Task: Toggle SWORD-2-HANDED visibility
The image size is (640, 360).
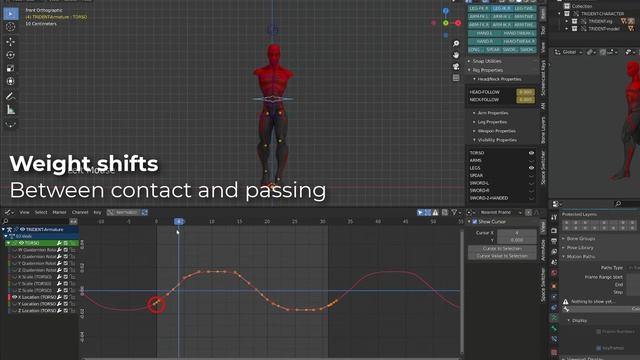Action: (531, 198)
